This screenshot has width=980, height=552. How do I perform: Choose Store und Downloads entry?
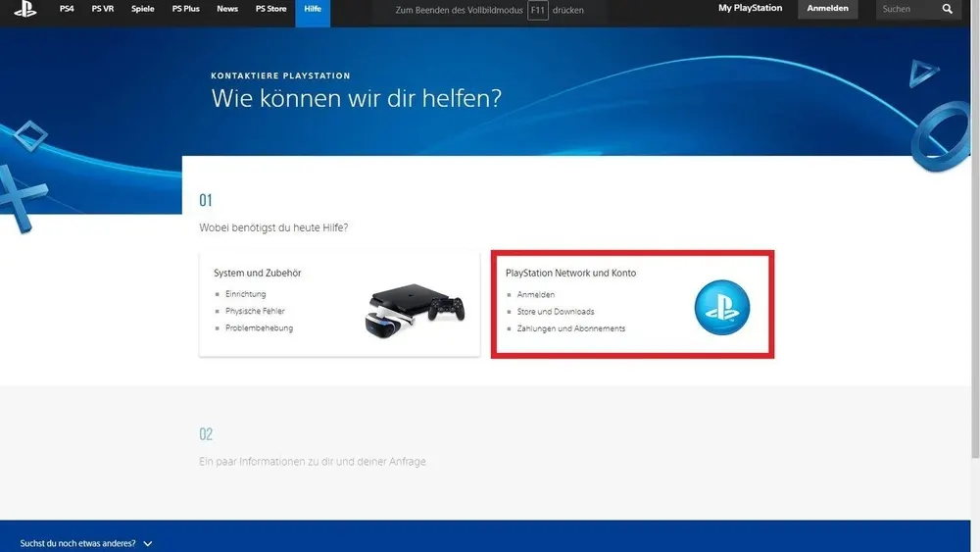556,312
